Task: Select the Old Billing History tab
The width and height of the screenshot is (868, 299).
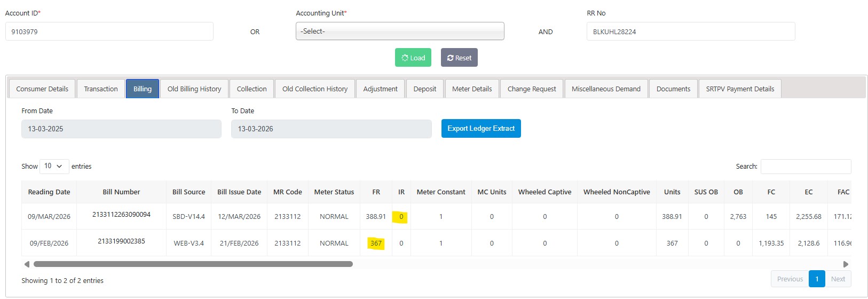Action: coord(194,89)
